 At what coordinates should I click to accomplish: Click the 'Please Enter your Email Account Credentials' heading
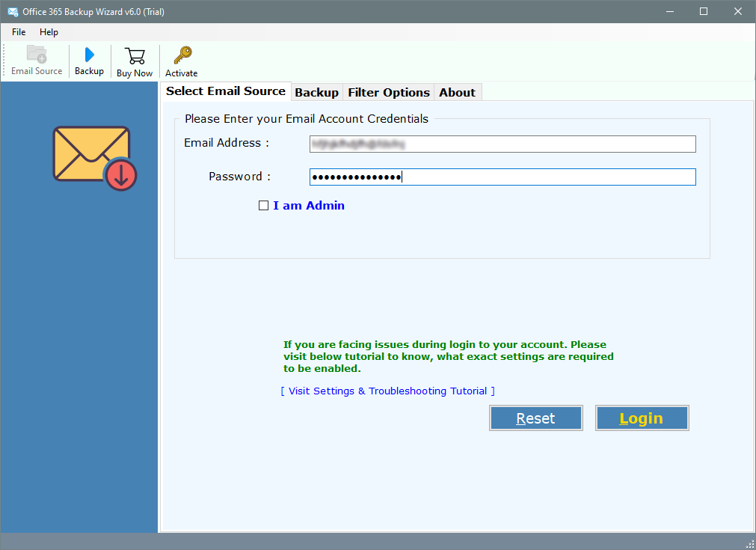(307, 119)
